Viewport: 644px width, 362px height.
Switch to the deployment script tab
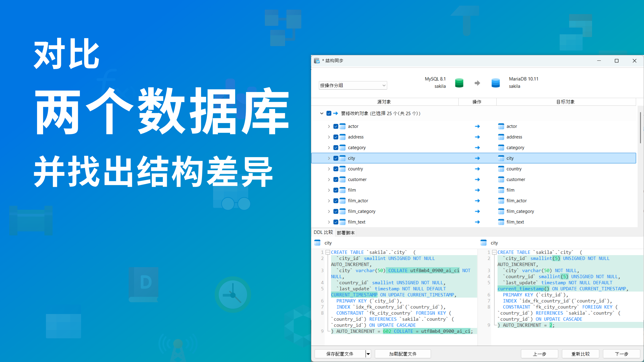(346, 233)
